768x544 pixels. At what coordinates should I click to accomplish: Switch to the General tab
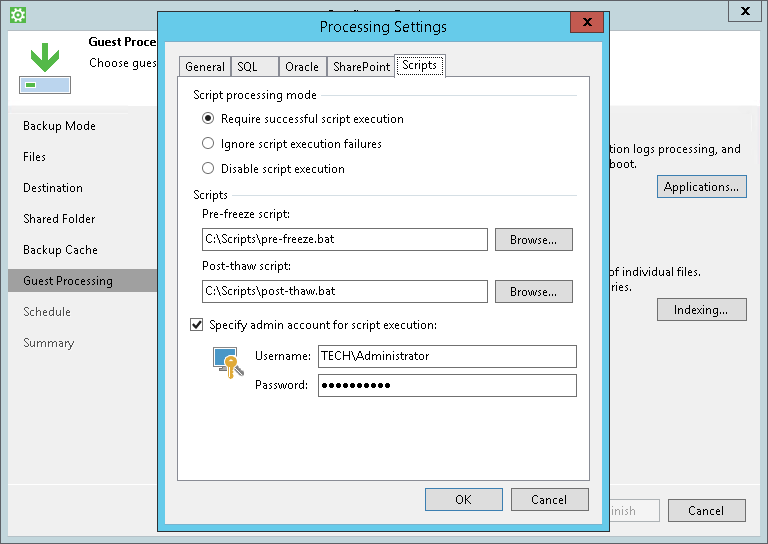(205, 67)
